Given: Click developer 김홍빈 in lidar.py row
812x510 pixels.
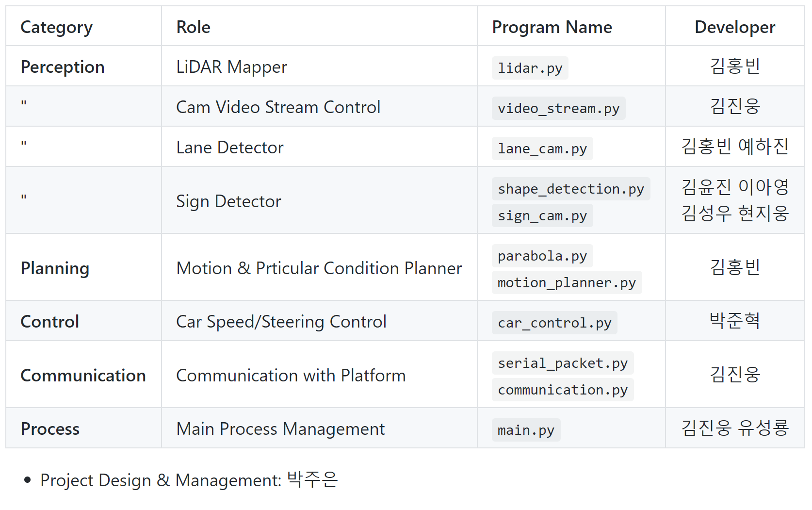Looking at the screenshot, I should click(735, 66).
